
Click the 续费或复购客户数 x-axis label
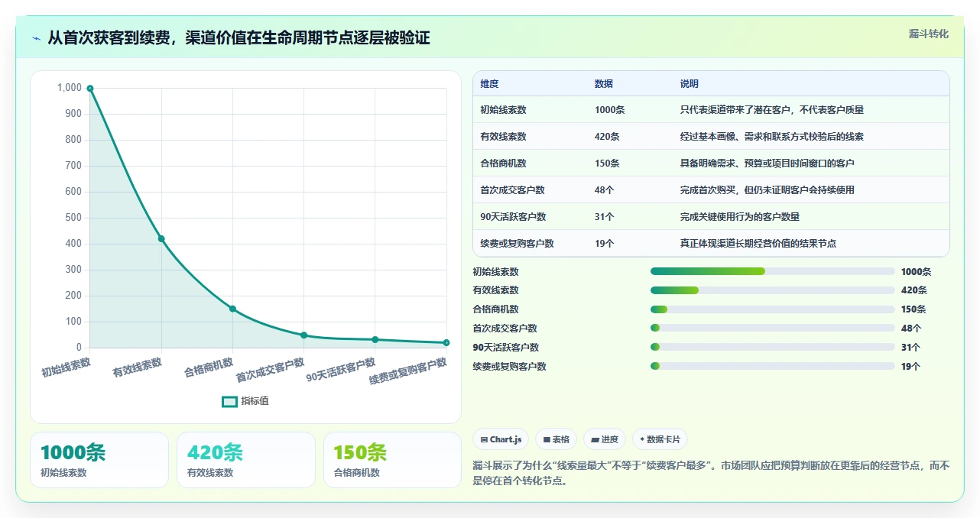pos(407,371)
